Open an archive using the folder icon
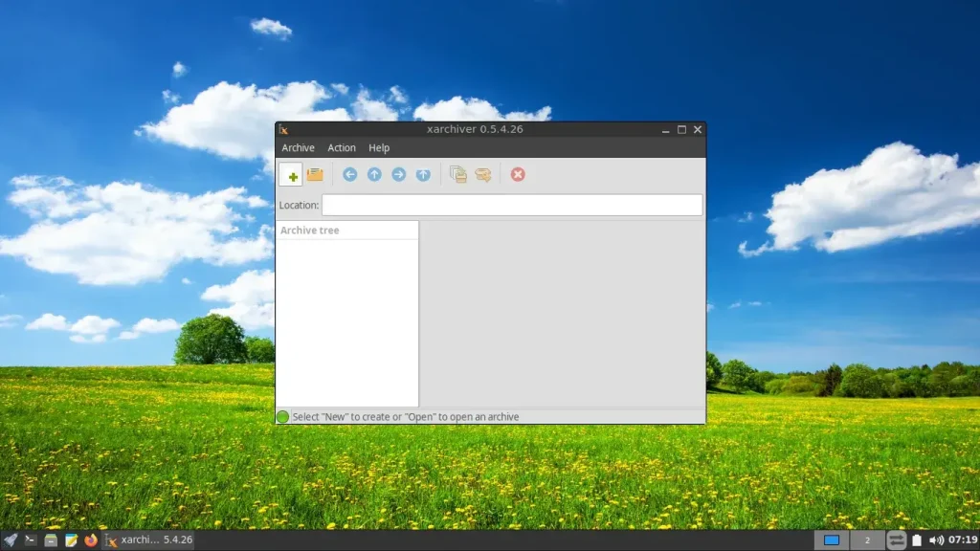The height and width of the screenshot is (551, 980). point(315,174)
